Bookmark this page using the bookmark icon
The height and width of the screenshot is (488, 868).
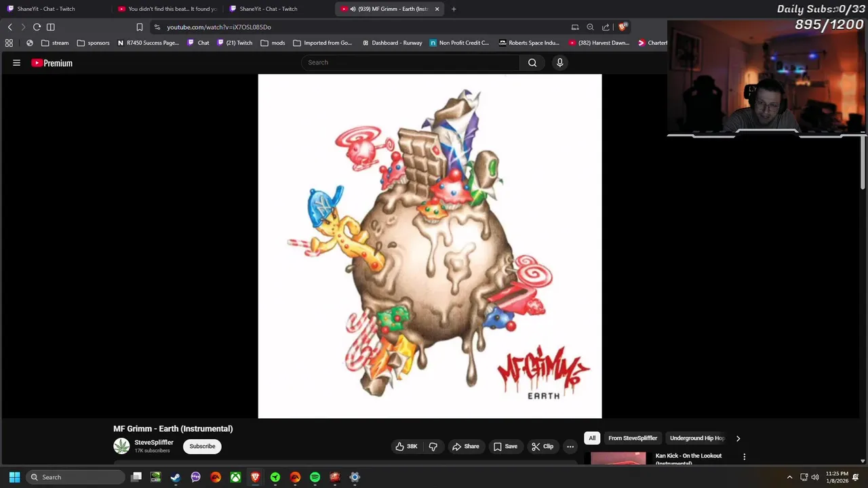pyautogui.click(x=140, y=27)
